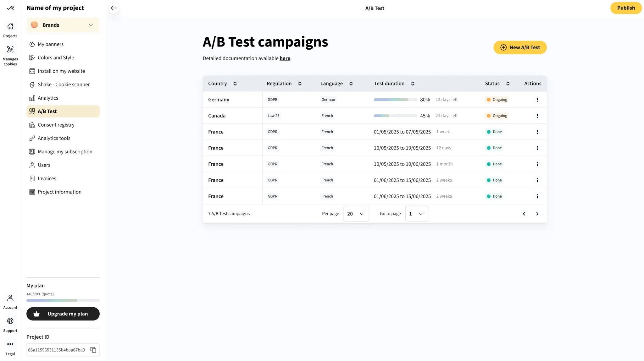Open Manage my subscription
This screenshot has width=644, height=361.
coord(63,152)
